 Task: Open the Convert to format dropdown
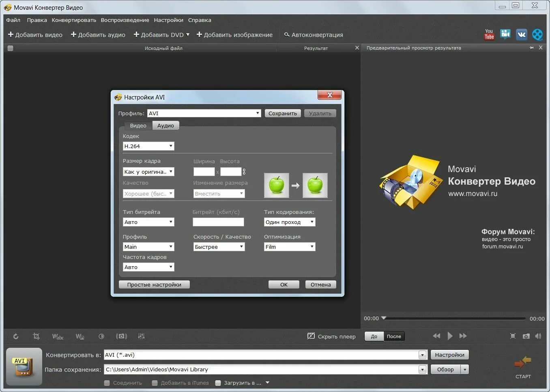click(x=422, y=355)
